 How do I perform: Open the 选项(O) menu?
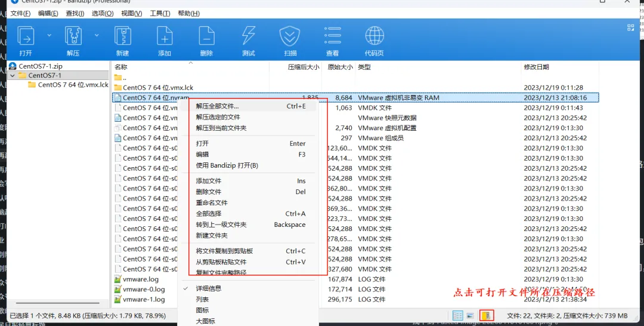tap(103, 13)
